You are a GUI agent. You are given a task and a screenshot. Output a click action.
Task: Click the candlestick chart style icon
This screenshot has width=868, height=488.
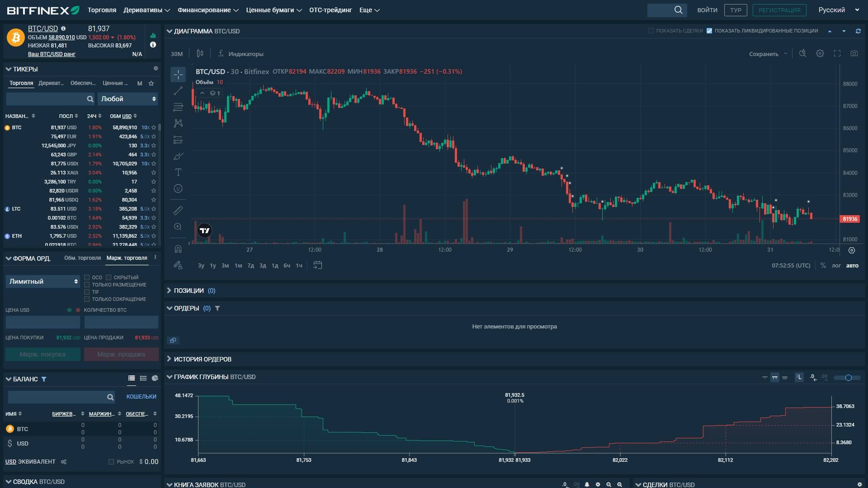point(200,53)
